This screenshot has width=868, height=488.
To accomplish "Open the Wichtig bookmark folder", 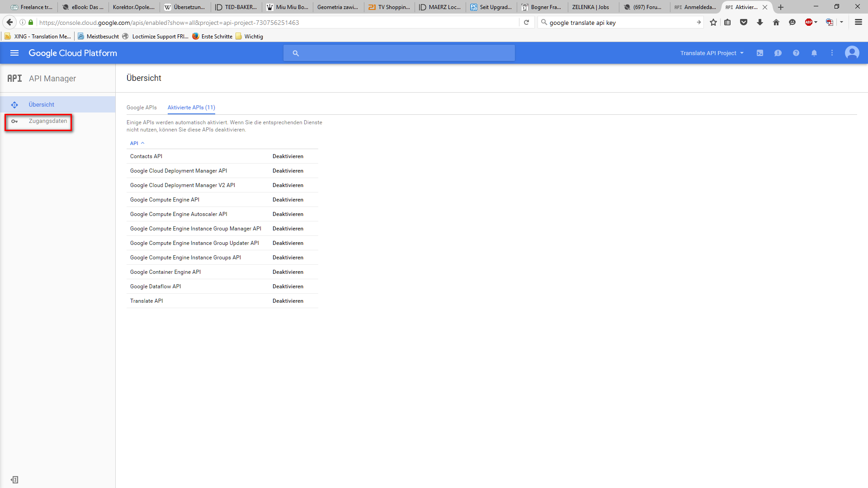I will tap(249, 37).
